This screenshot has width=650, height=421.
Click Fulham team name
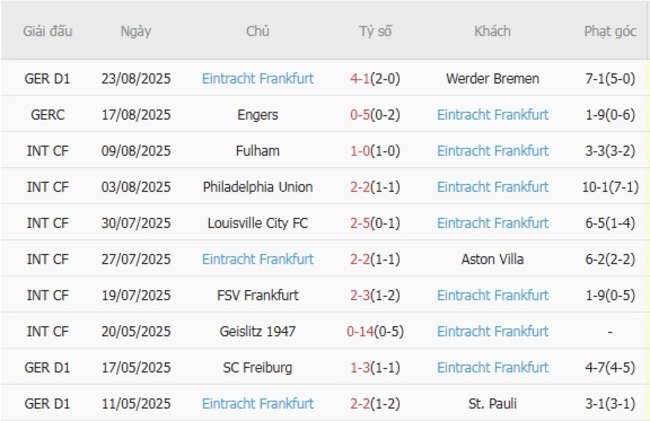point(257,151)
